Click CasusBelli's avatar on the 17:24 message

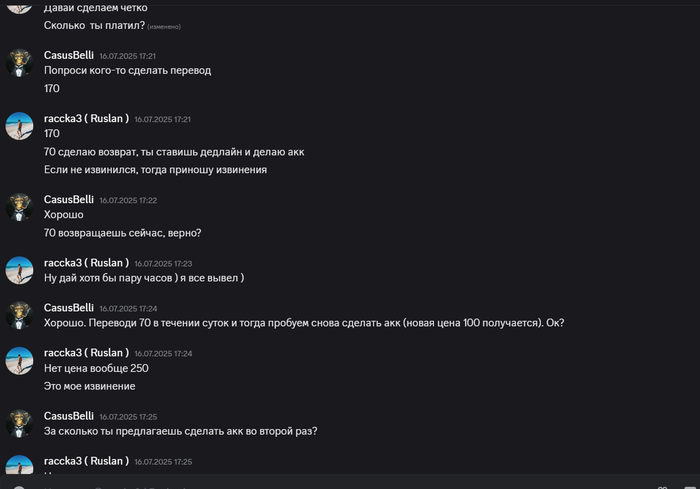pyautogui.click(x=20, y=315)
